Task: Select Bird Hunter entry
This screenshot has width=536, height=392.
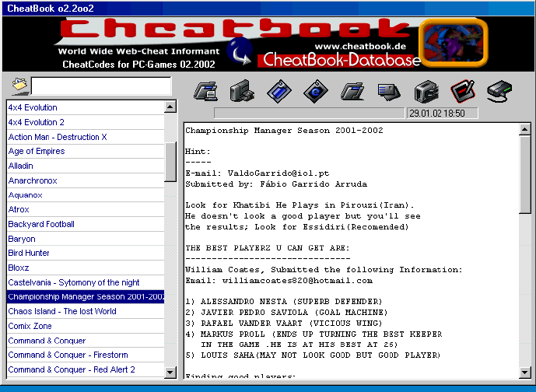Action: (x=86, y=253)
